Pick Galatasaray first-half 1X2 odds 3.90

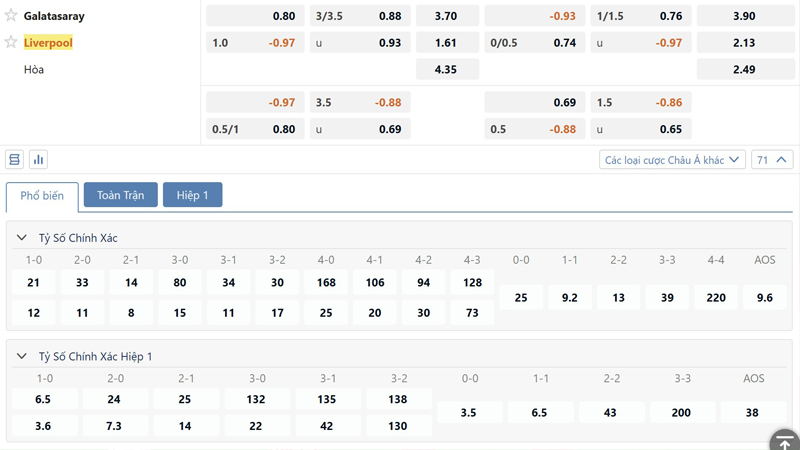tap(745, 16)
